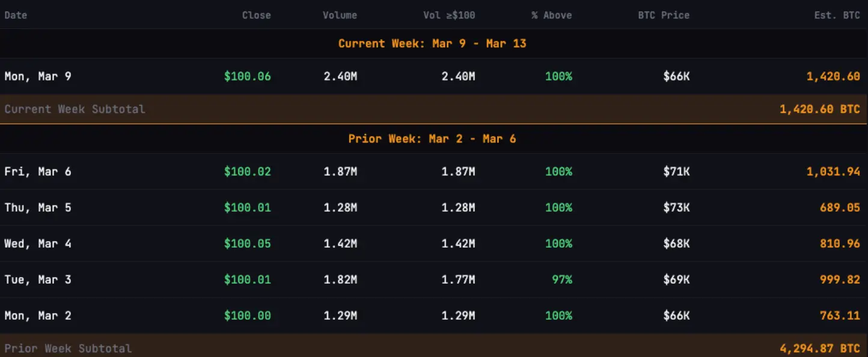The image size is (868, 357).
Task: Click the $100.02 close price
Action: [248, 171]
